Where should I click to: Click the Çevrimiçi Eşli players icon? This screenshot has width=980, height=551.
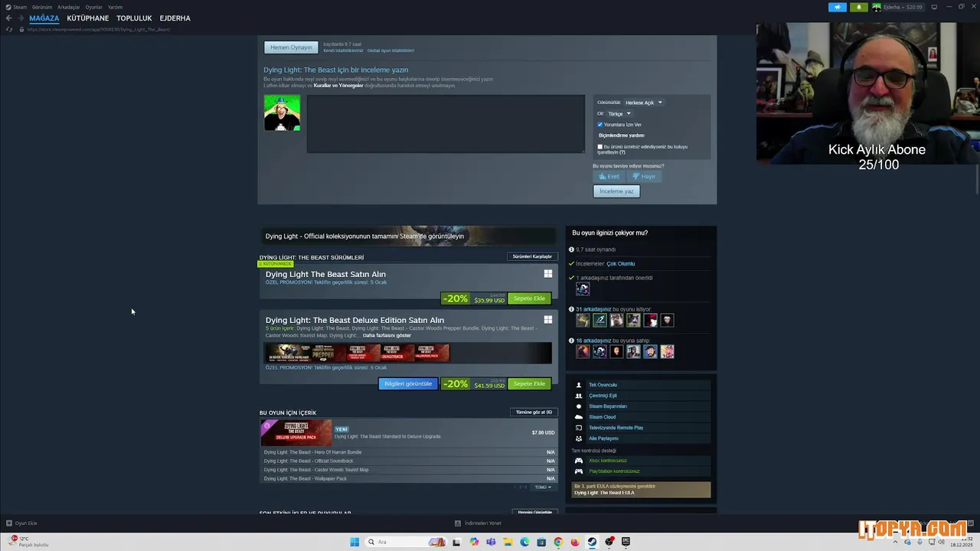579,396
